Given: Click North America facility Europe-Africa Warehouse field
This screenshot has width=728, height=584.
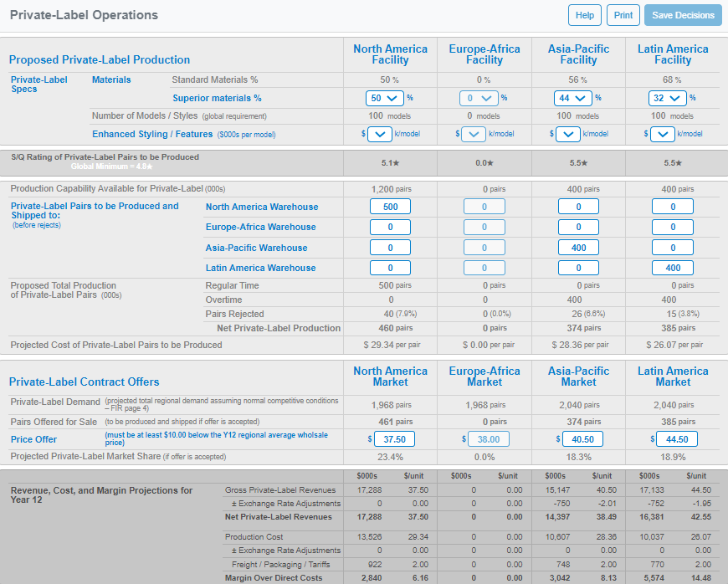Looking at the screenshot, I should point(390,227).
